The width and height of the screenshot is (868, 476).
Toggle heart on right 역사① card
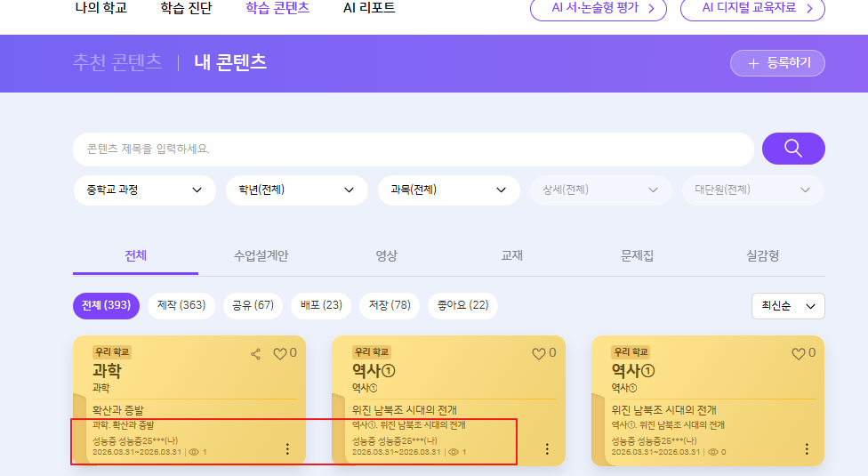click(x=798, y=354)
